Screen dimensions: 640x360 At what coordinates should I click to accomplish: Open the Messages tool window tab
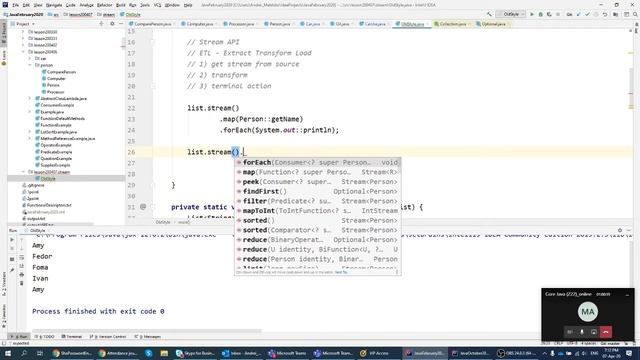tap(148, 337)
